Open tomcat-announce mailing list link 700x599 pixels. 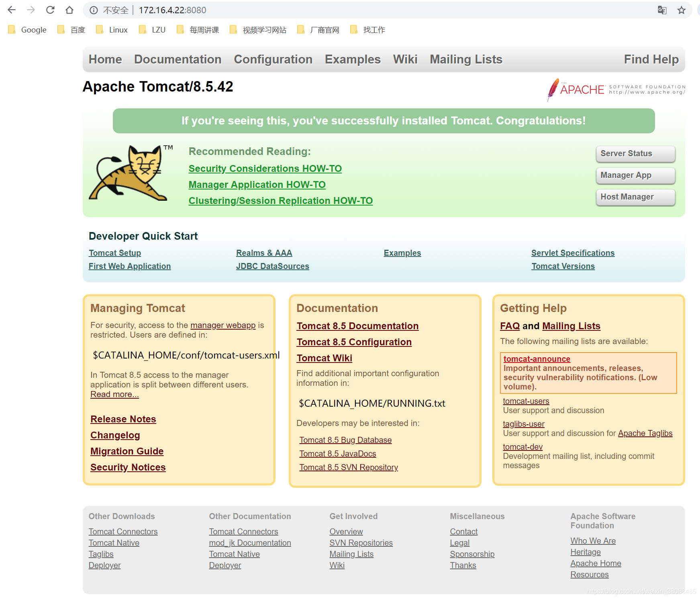tap(537, 359)
